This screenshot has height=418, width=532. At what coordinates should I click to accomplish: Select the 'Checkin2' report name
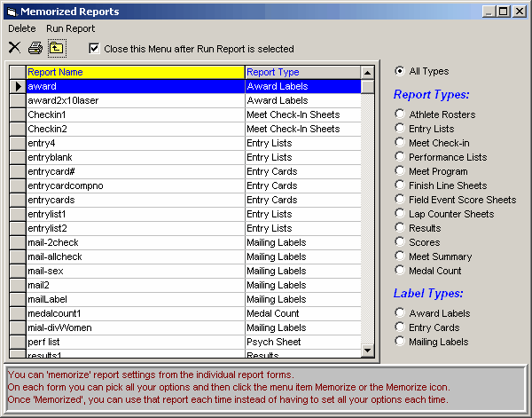pos(136,129)
